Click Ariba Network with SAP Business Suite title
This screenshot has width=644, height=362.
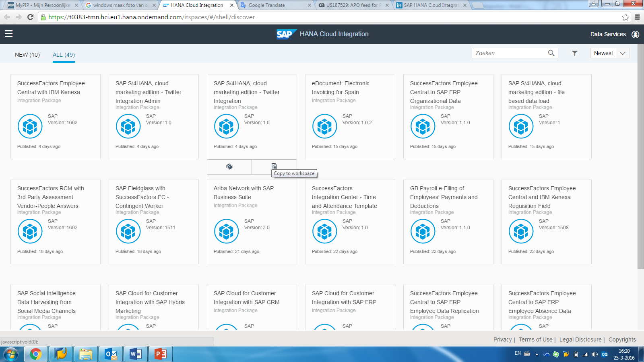point(244,193)
